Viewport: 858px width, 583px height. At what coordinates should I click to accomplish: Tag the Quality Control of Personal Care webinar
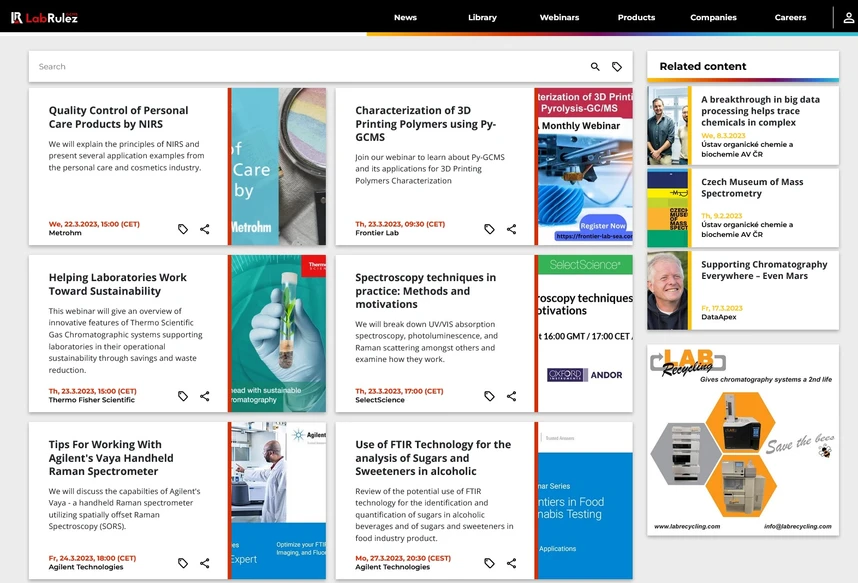coord(183,229)
